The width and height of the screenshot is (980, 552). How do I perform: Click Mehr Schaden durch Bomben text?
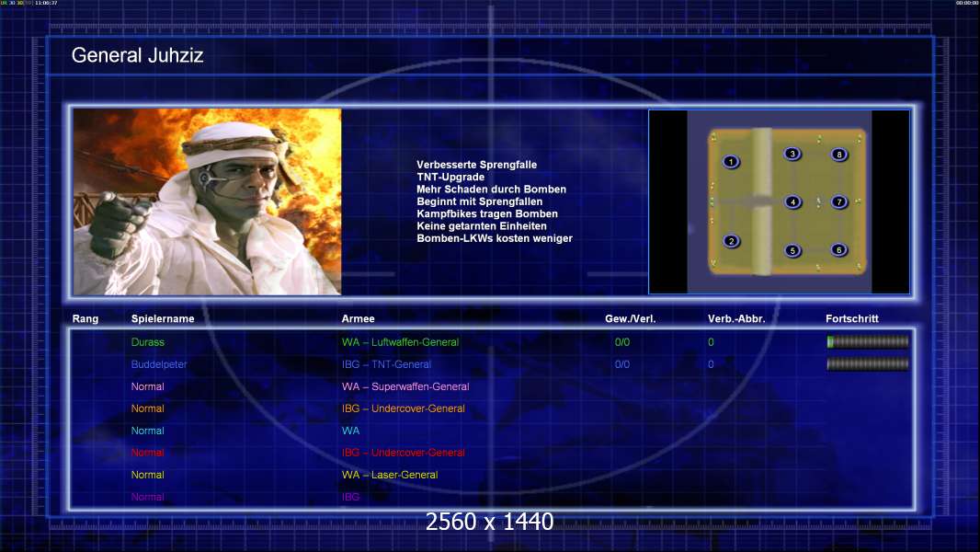coord(491,190)
